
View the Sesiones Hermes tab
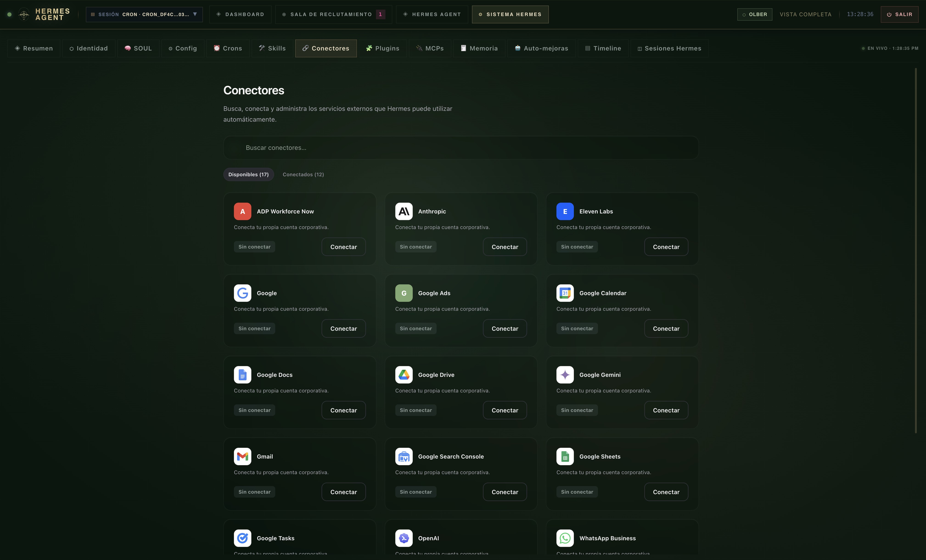(669, 48)
